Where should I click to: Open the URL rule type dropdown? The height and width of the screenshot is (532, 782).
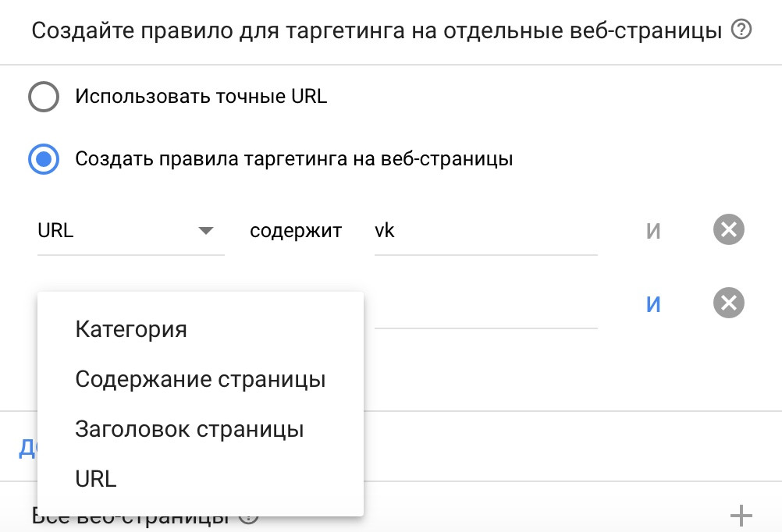click(117, 229)
